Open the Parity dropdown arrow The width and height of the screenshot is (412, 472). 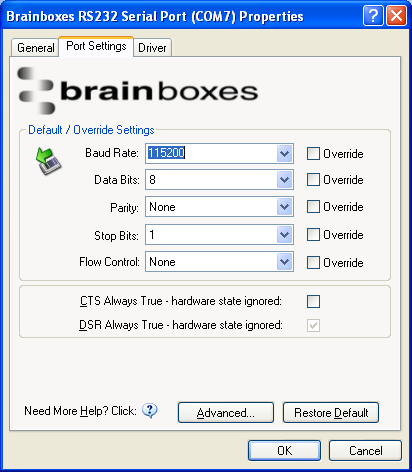284,207
